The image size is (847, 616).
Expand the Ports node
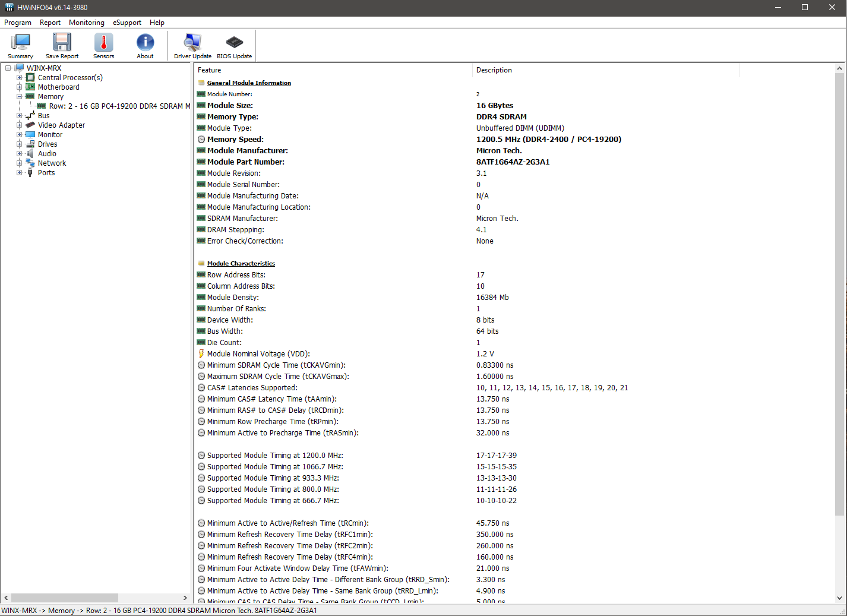point(19,172)
